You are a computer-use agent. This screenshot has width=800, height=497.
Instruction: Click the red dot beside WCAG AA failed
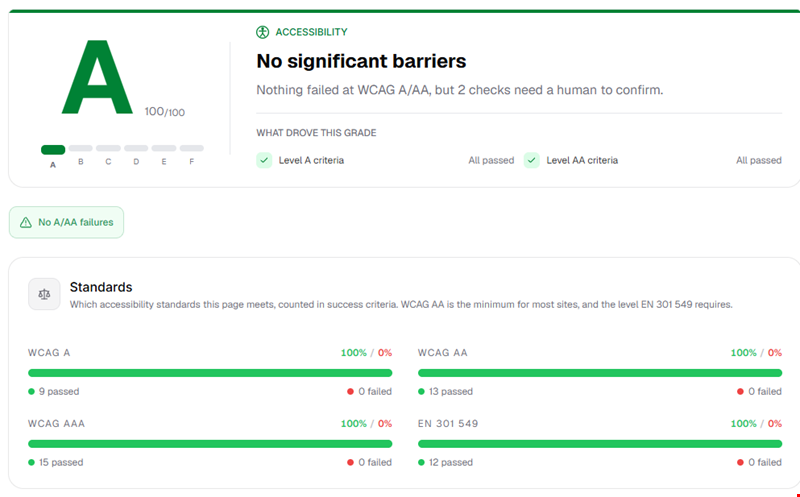point(740,391)
